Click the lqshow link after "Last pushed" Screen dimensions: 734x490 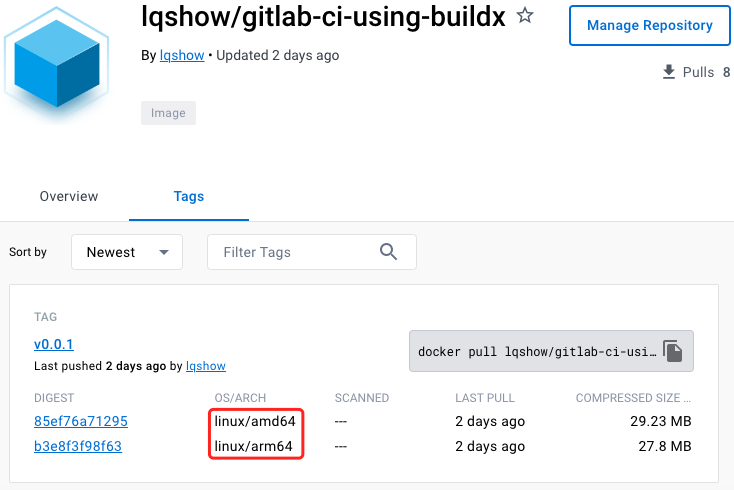point(205,366)
